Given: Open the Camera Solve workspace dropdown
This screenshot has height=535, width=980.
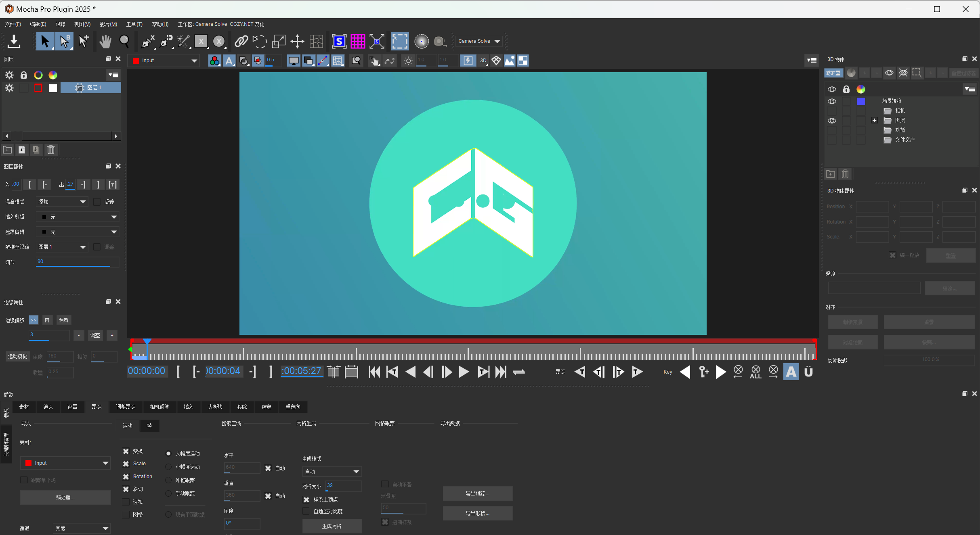Looking at the screenshot, I should pyautogui.click(x=479, y=41).
